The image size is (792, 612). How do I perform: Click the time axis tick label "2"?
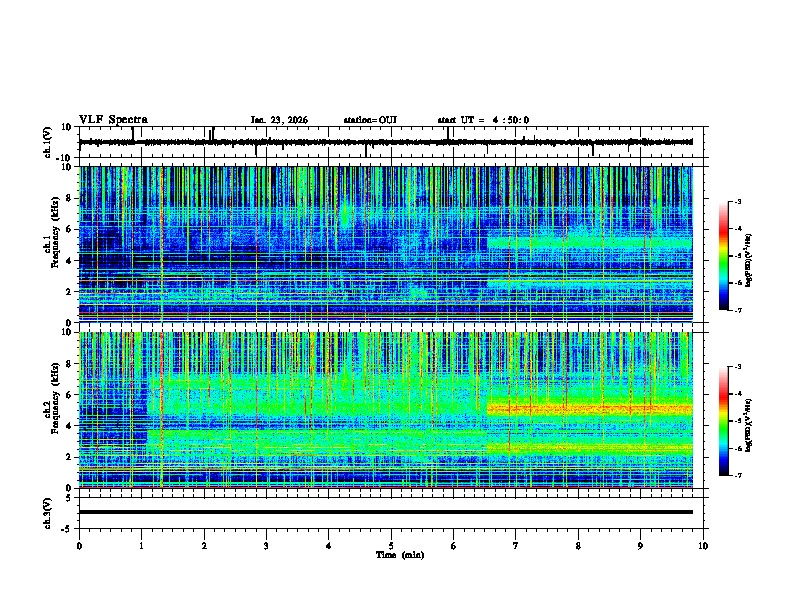[204, 546]
